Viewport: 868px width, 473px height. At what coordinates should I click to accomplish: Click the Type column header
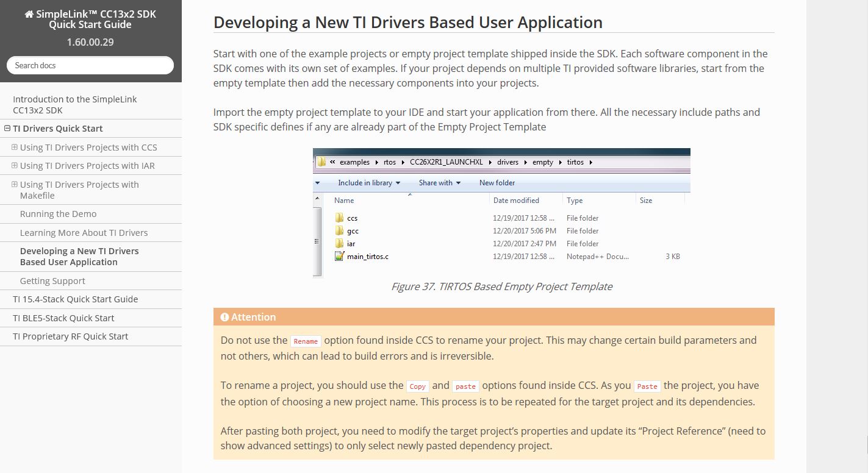[575, 201]
